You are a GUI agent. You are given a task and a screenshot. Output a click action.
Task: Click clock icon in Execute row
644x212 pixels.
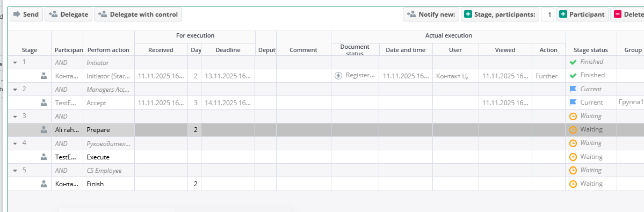(573, 157)
